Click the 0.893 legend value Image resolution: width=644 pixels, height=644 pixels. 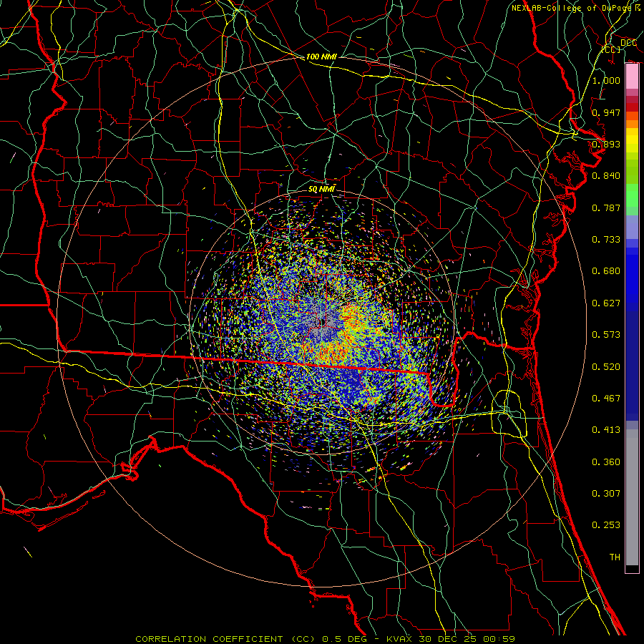tap(606, 144)
